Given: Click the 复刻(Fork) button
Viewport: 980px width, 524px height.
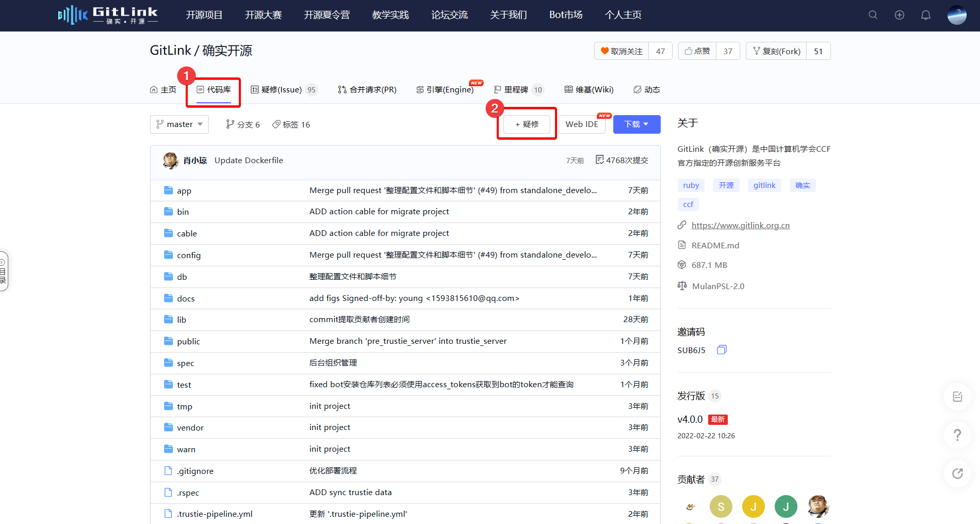Looking at the screenshot, I should pyautogui.click(x=776, y=51).
